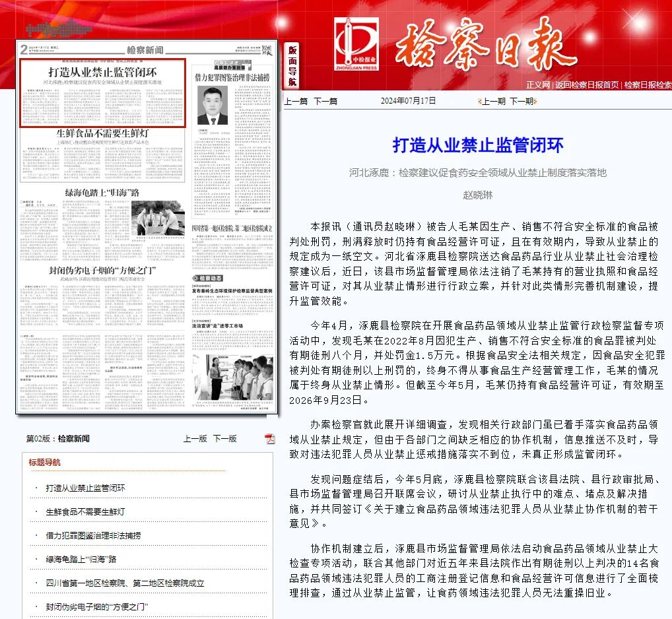Click portrait photo on page thumbnail

click(x=213, y=106)
